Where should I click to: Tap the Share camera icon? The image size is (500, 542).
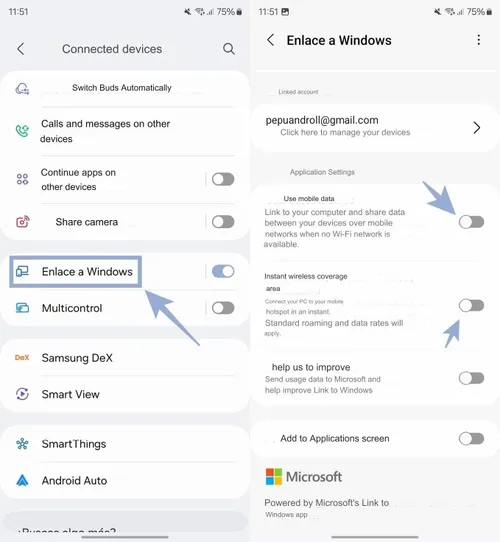pyautogui.click(x=22, y=222)
